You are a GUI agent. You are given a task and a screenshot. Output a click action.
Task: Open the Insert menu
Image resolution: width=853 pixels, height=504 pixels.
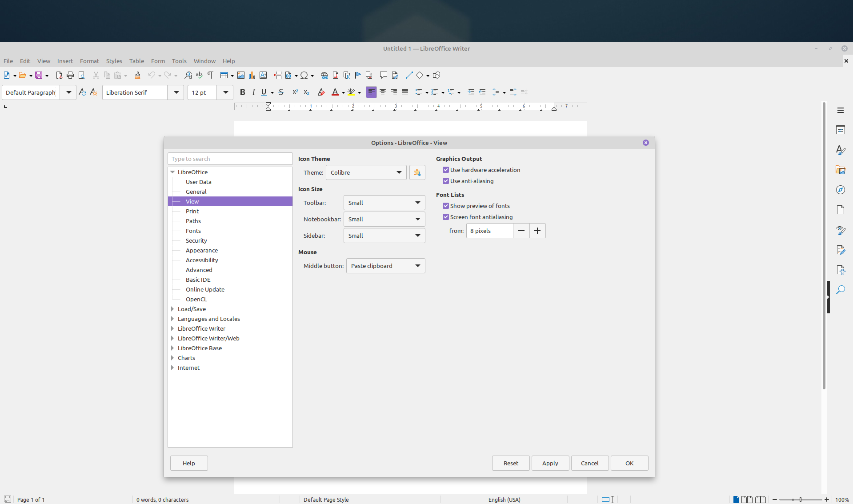click(x=65, y=61)
